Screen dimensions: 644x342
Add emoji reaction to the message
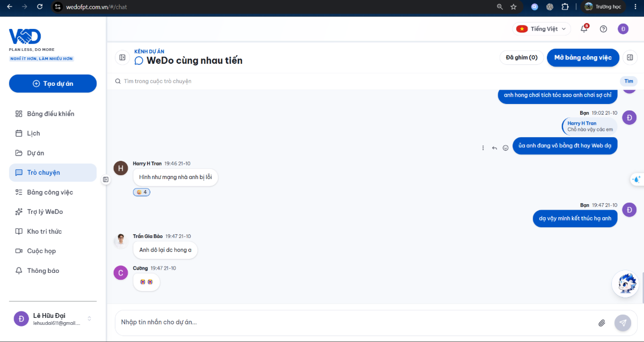pos(506,148)
